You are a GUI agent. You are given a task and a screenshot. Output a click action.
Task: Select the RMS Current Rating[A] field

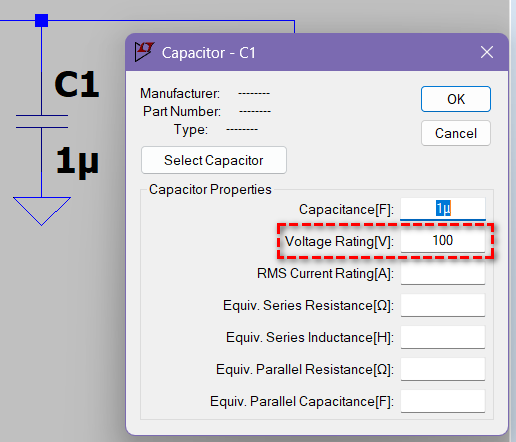(443, 273)
